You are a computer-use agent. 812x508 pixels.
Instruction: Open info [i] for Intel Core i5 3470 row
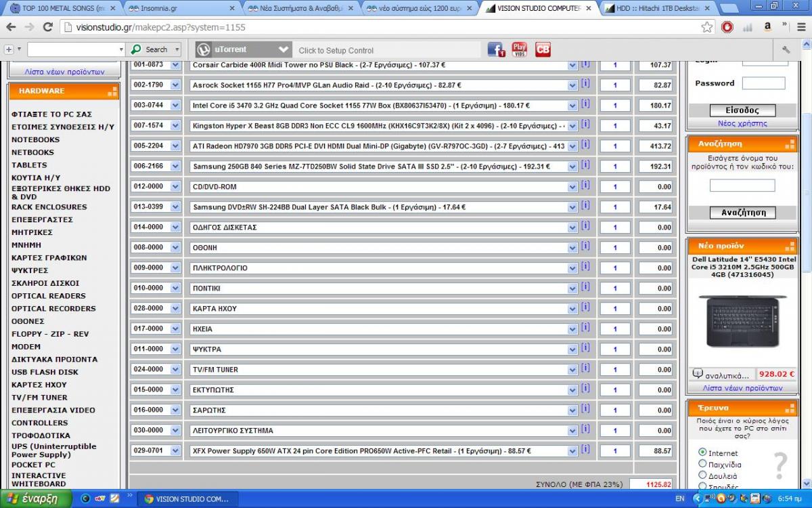pyautogui.click(x=585, y=104)
